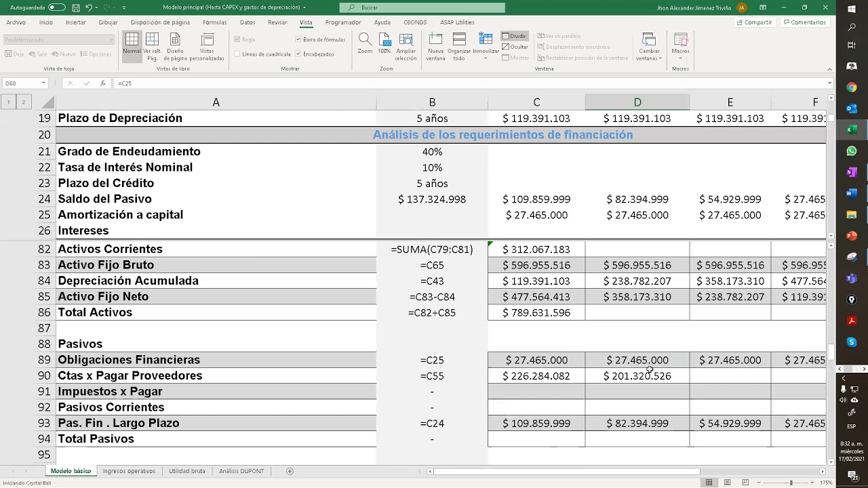Confirm formula entry with the check icon
868x488 pixels.
(x=86, y=83)
